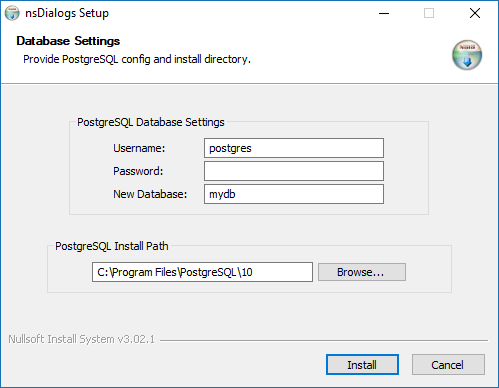
Task: Click the bold Database Settings heading
Action: 68,41
